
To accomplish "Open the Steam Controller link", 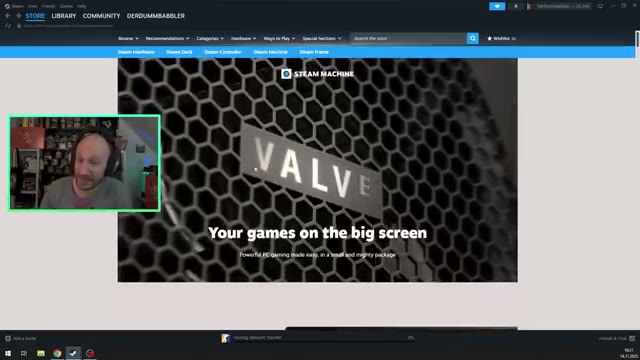I will pos(223,52).
